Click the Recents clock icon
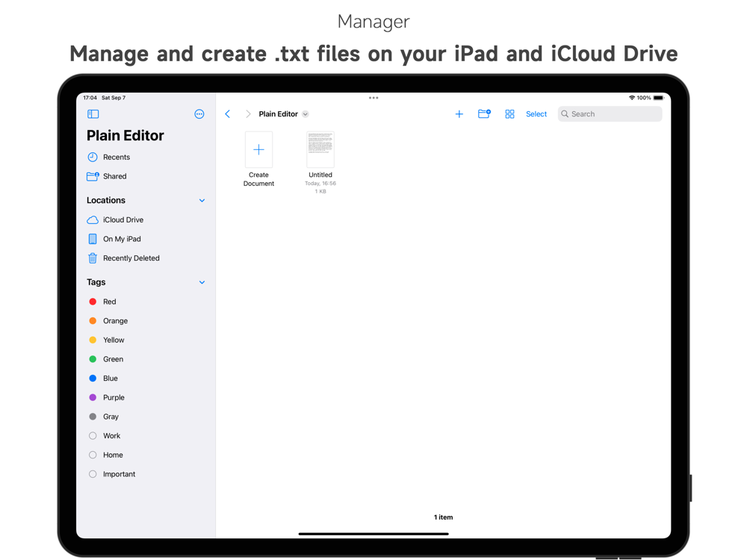 click(x=93, y=157)
